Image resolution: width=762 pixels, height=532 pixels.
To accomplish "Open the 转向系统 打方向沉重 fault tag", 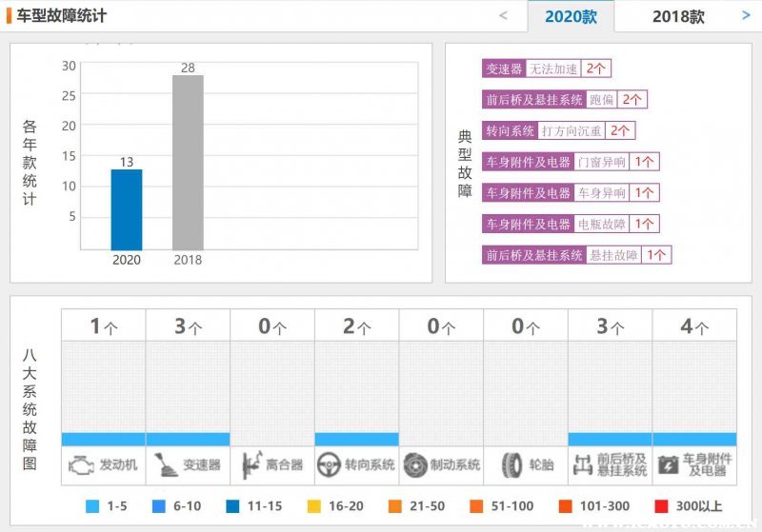I will 558,130.
